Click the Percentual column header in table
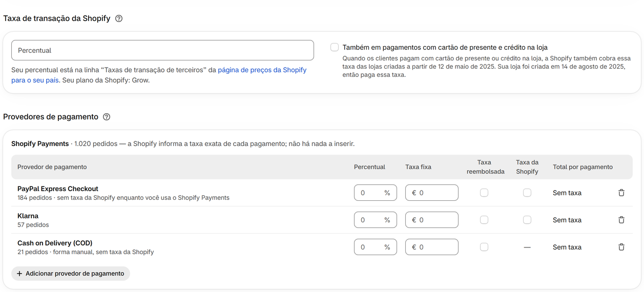The image size is (644, 292). point(369,167)
